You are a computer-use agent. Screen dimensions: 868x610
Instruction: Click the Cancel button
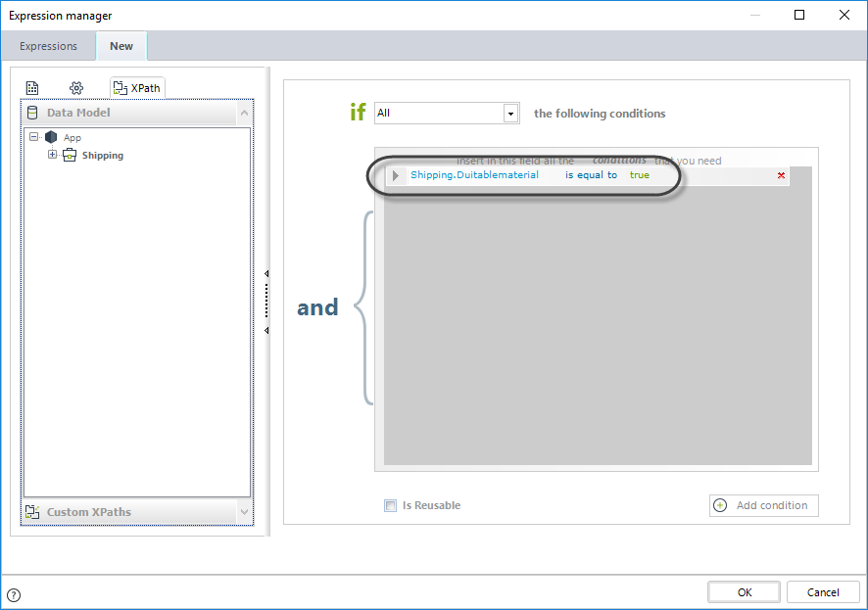point(823,592)
